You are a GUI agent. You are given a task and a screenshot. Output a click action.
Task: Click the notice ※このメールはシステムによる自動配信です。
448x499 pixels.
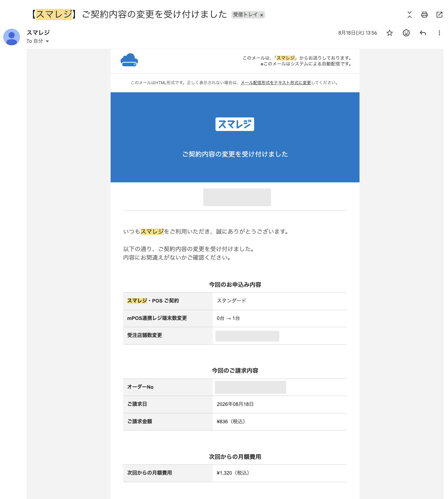[x=306, y=64]
